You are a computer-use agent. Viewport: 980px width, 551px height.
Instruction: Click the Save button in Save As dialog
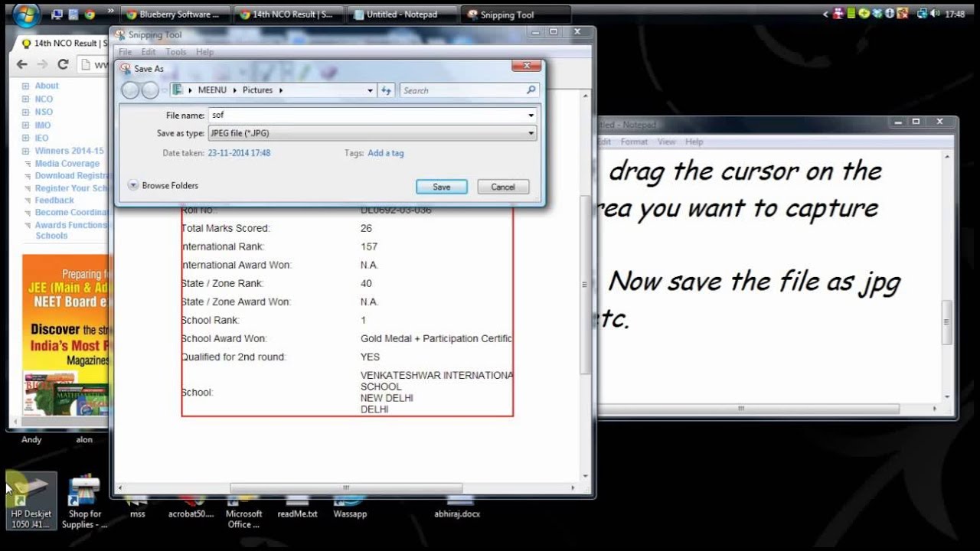tap(441, 187)
